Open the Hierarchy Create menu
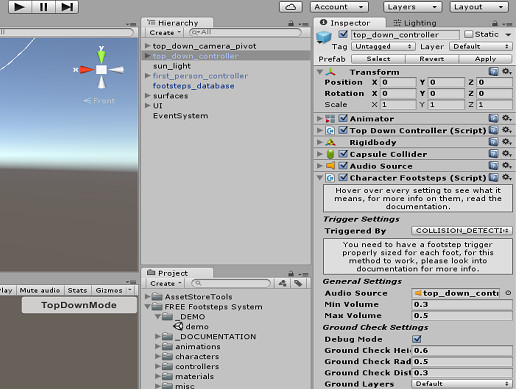 [165, 33]
